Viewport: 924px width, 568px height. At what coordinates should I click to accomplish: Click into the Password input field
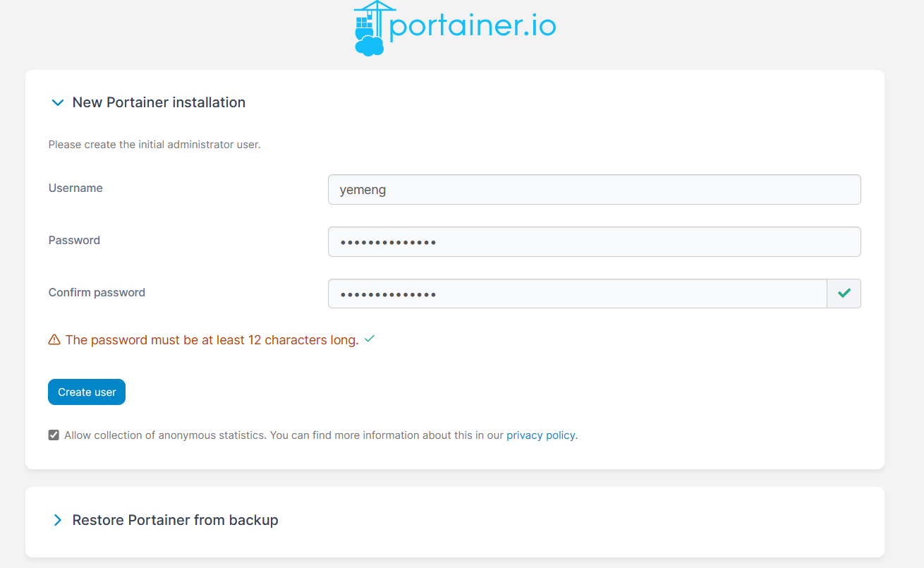pos(594,242)
